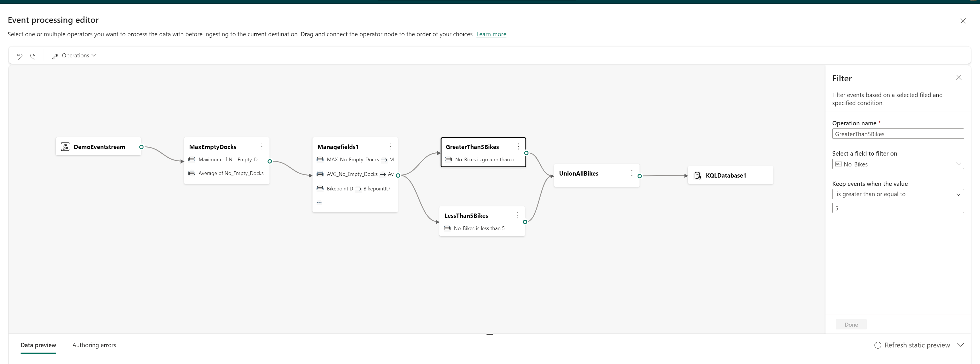Click the preview panel resize handle bar

[490, 334]
